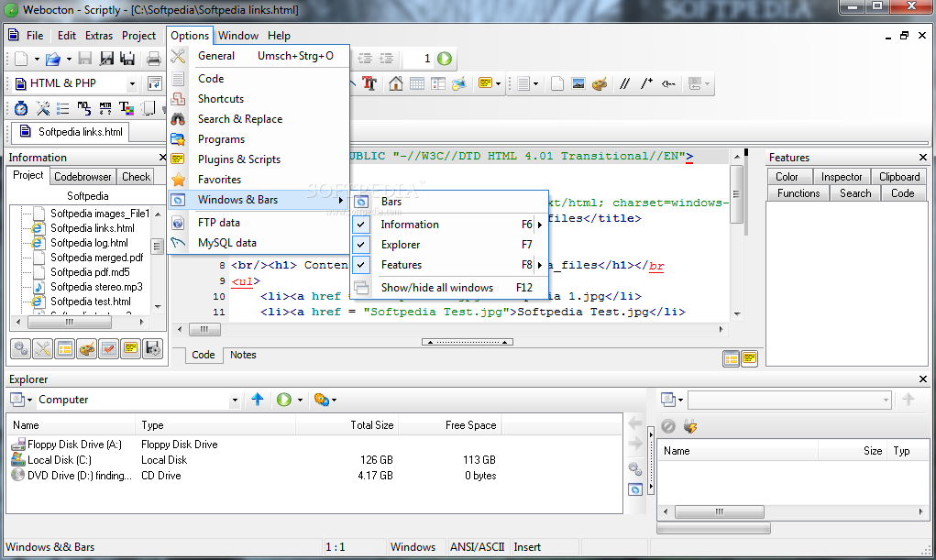Click the FTP connect plug icon
Screen dimensions: 936x560
tap(691, 426)
